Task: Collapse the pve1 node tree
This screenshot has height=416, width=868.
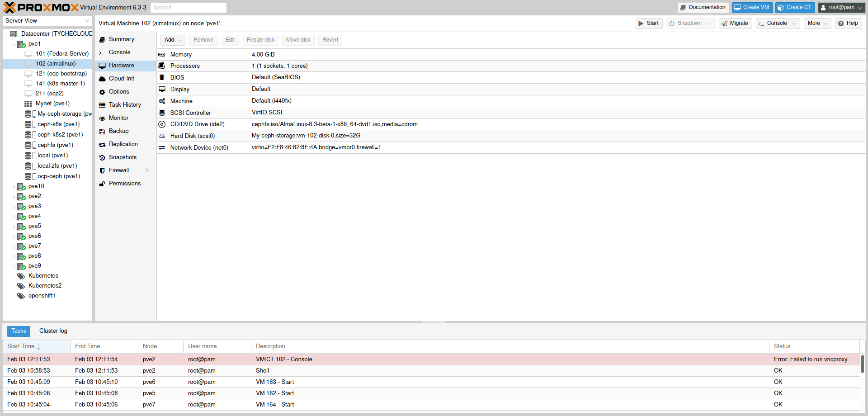Action: click(x=14, y=44)
